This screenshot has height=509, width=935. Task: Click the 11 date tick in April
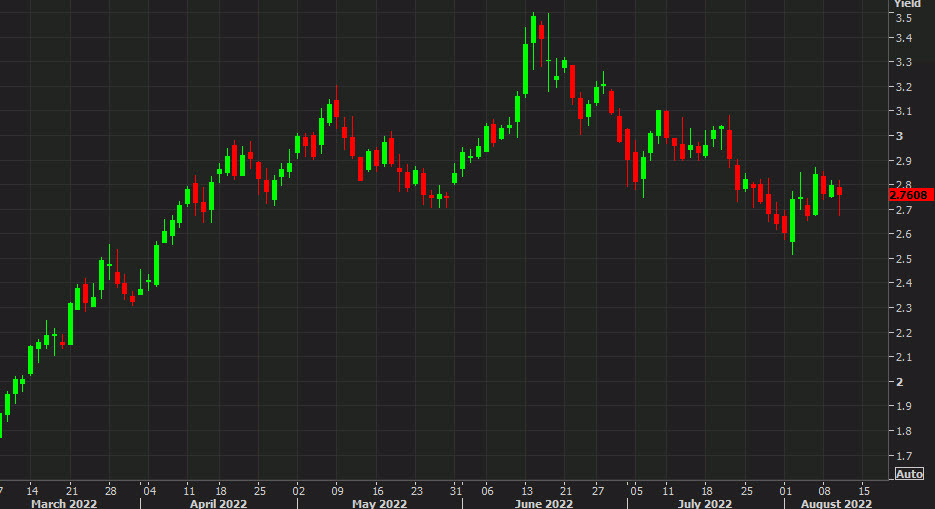[x=189, y=491]
